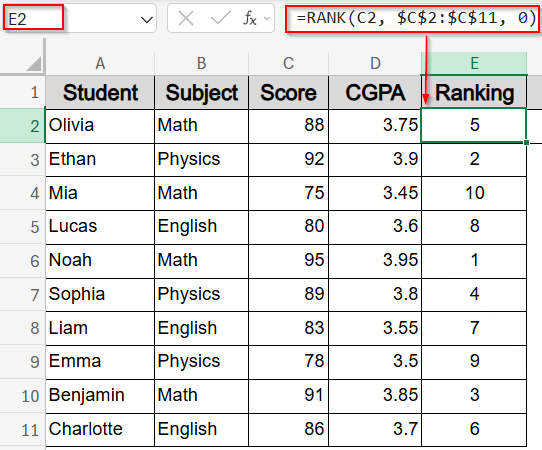Click the Score header cell
Viewport: 542px width, 450px height.
click(288, 92)
